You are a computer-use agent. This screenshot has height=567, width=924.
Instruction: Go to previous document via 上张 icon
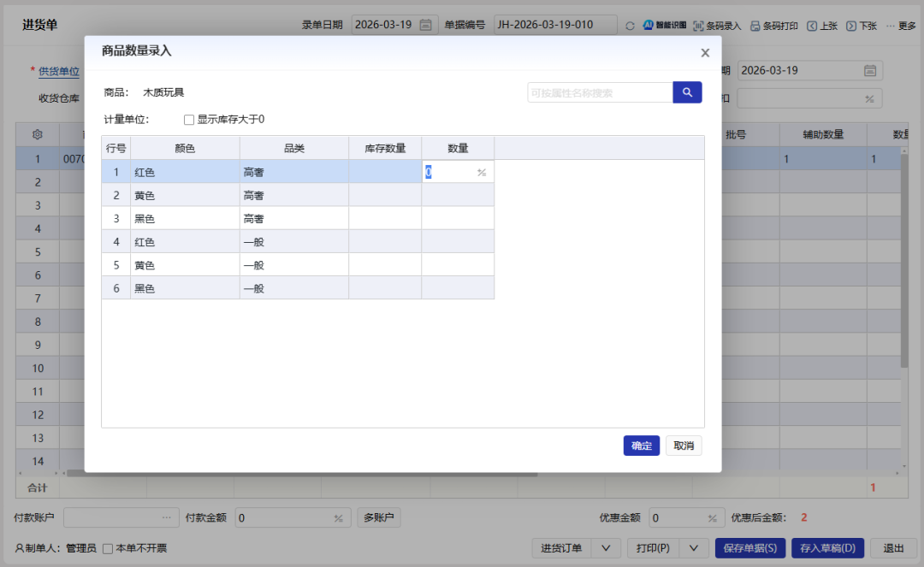(812, 25)
